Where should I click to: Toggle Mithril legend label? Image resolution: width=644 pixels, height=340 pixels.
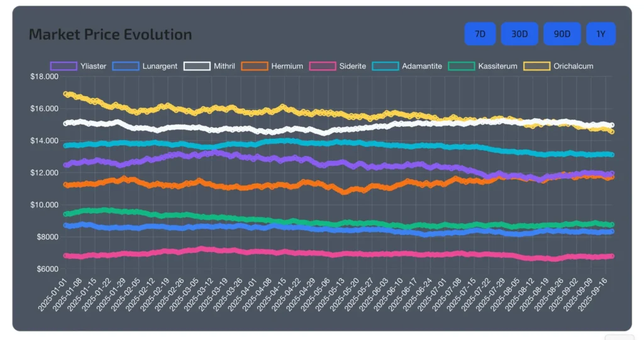click(x=224, y=66)
